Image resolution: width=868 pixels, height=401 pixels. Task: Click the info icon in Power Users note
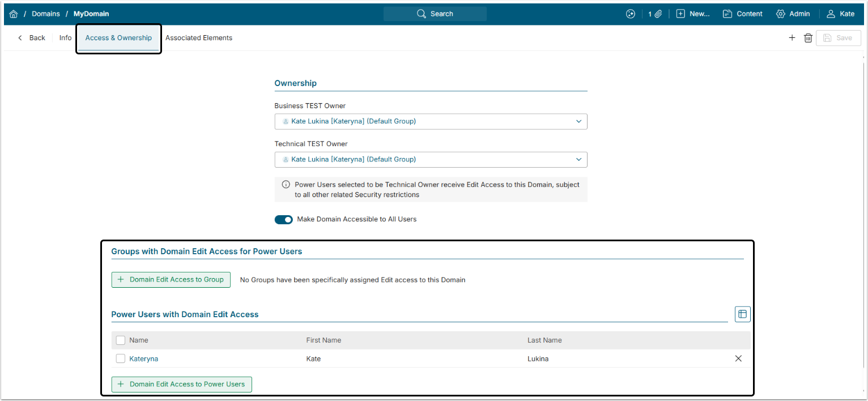point(286,185)
